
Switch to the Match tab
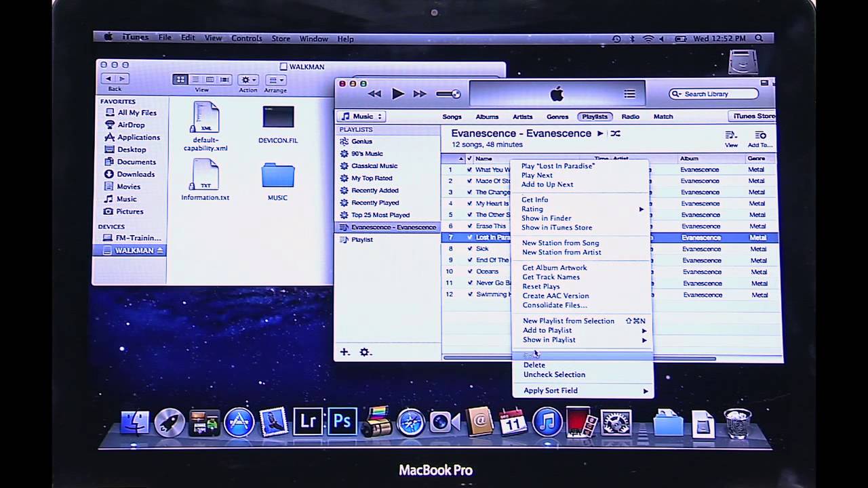pyautogui.click(x=663, y=117)
